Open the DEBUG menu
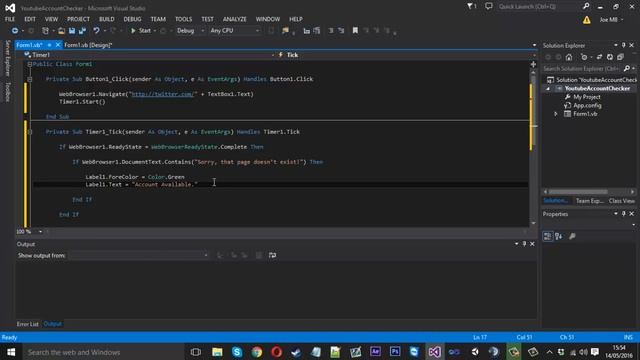The image size is (640, 360). (x=132, y=19)
